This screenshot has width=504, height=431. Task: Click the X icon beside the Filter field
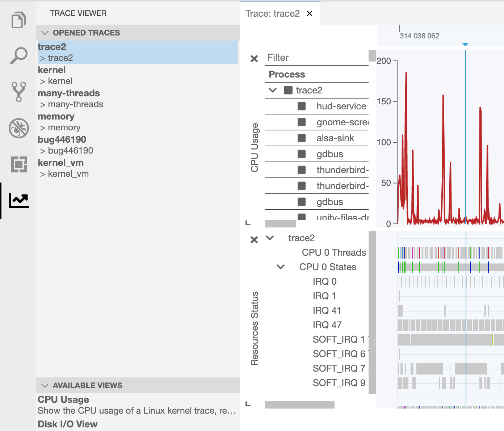[x=255, y=58]
